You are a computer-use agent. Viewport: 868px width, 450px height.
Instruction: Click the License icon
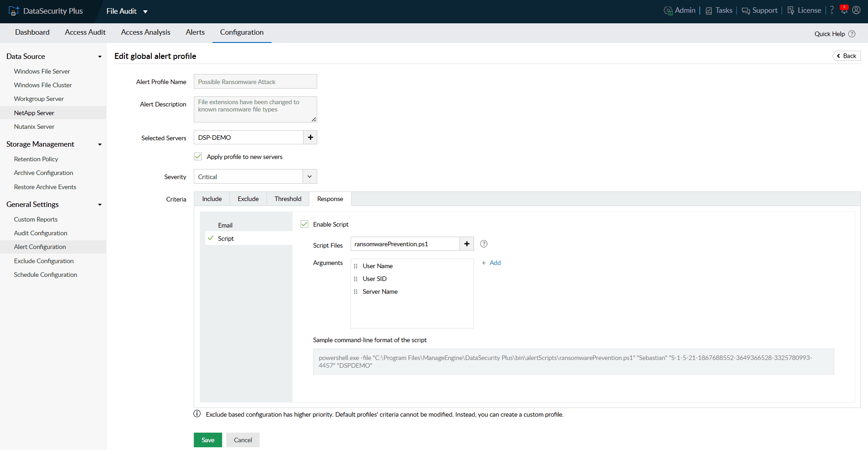pos(791,11)
